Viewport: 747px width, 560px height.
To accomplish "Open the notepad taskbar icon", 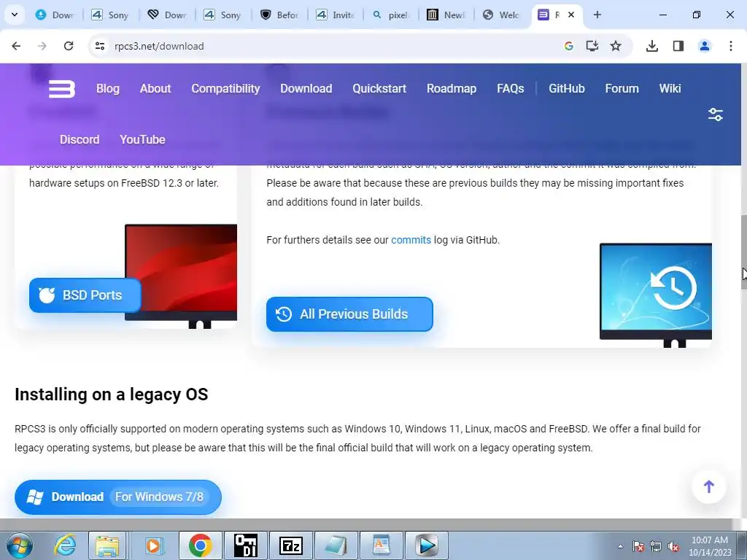I will [x=336, y=545].
